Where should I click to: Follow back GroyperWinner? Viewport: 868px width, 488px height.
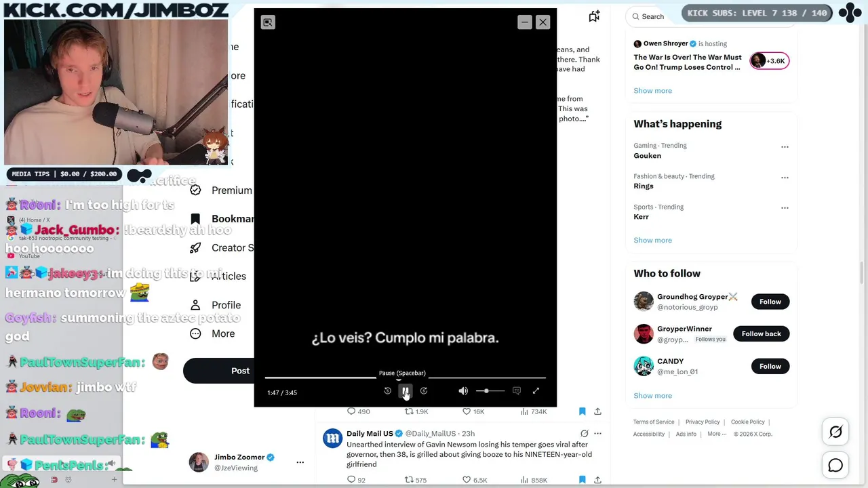tap(762, 333)
